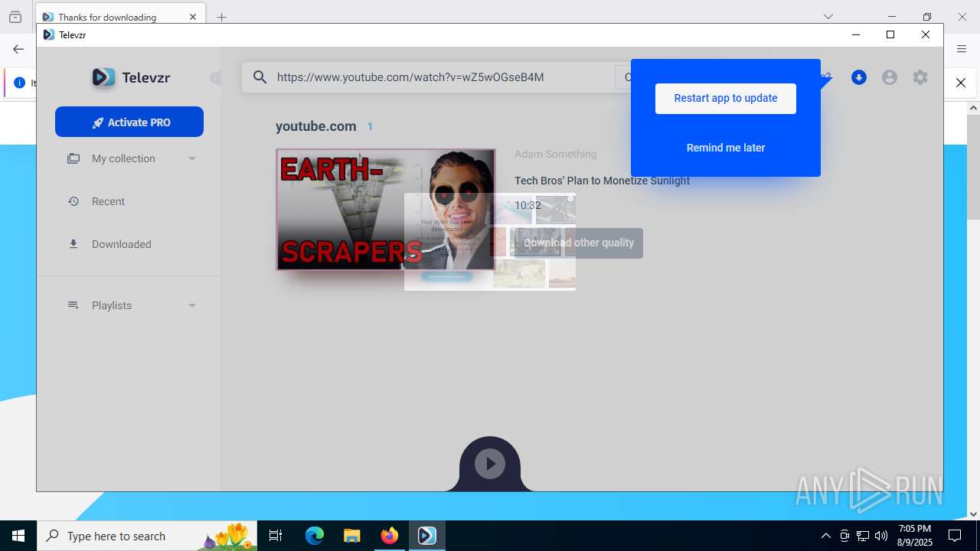Click the browser recent tabs icon at top left
This screenshot has width=980, height=551.
click(x=15, y=17)
